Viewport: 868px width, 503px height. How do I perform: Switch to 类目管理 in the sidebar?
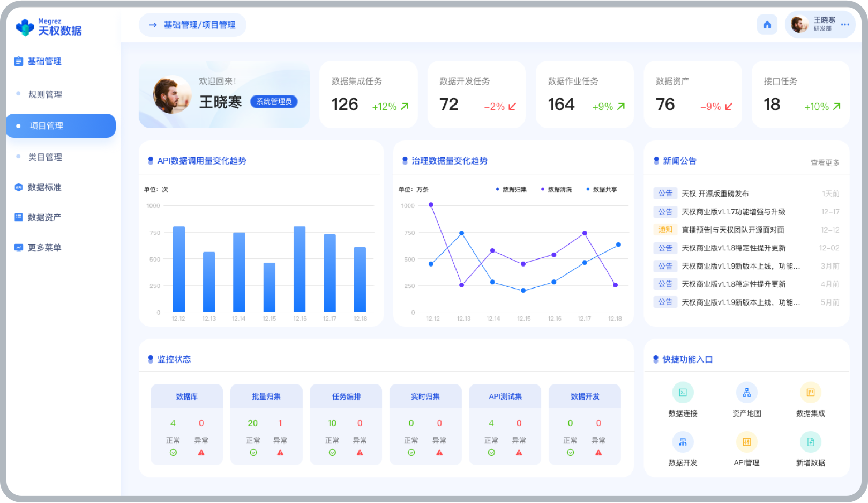coord(45,157)
